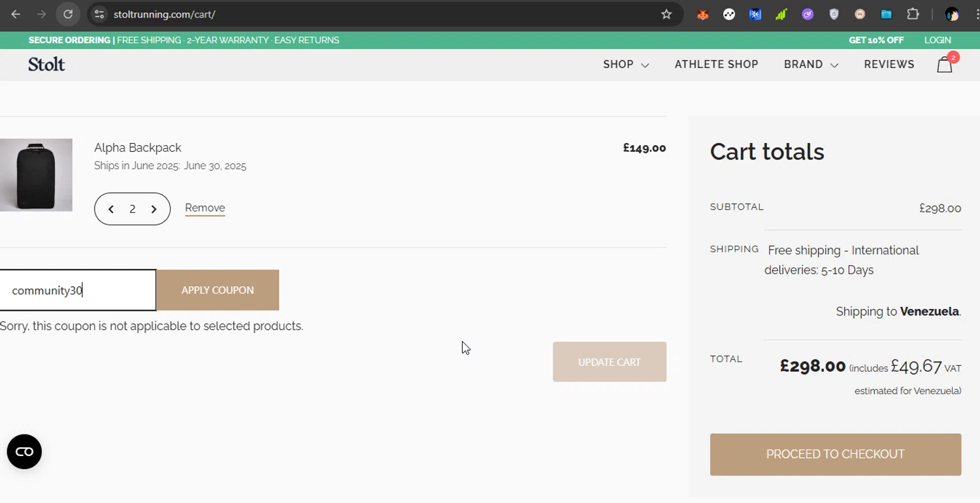Select the £49.67 VAT amount
This screenshot has width=980, height=503.
pyautogui.click(x=916, y=366)
